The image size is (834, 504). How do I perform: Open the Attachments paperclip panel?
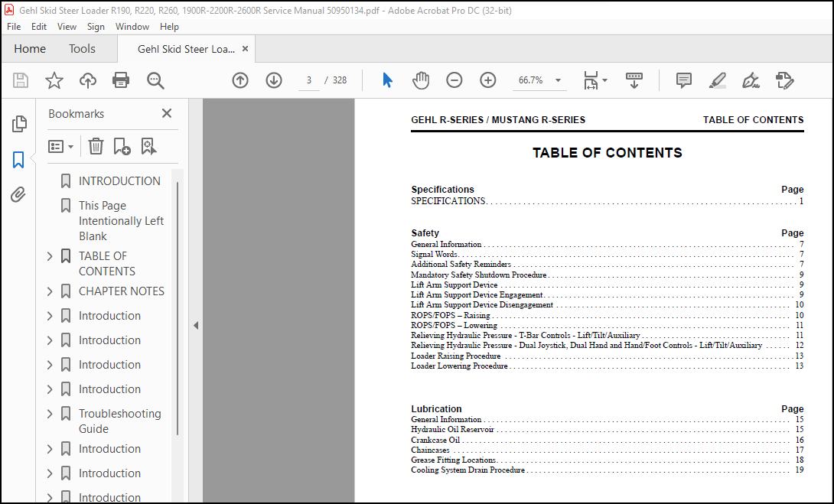point(18,194)
